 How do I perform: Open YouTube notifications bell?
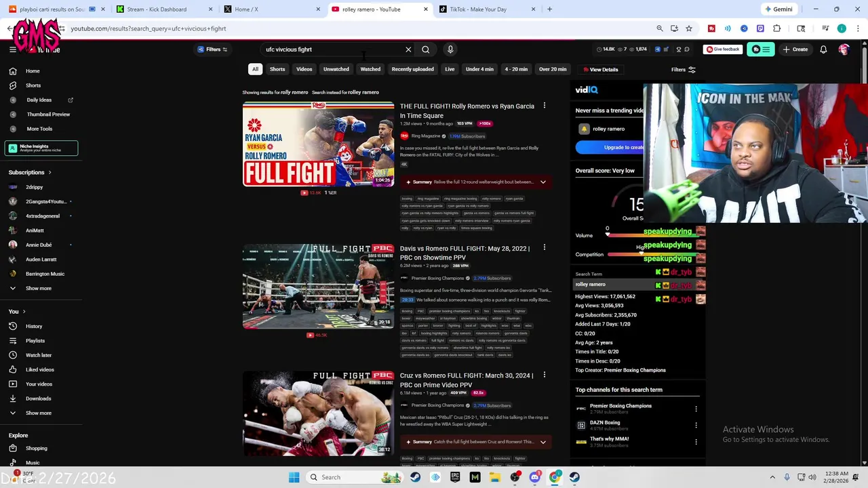(823, 49)
